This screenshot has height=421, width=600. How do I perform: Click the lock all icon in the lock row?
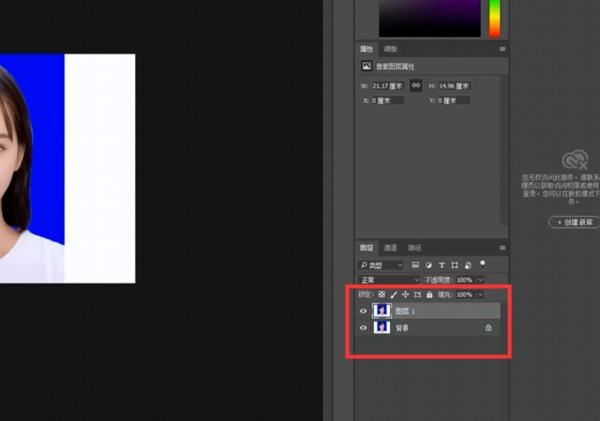[x=429, y=295]
